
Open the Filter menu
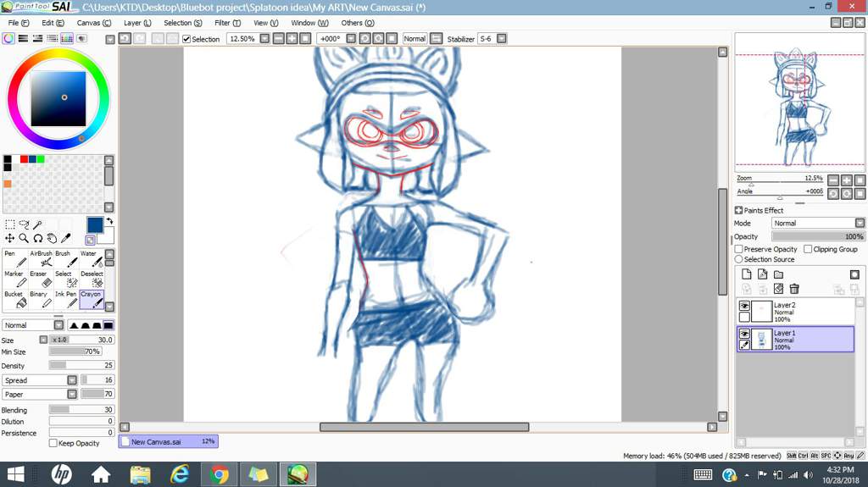[227, 23]
